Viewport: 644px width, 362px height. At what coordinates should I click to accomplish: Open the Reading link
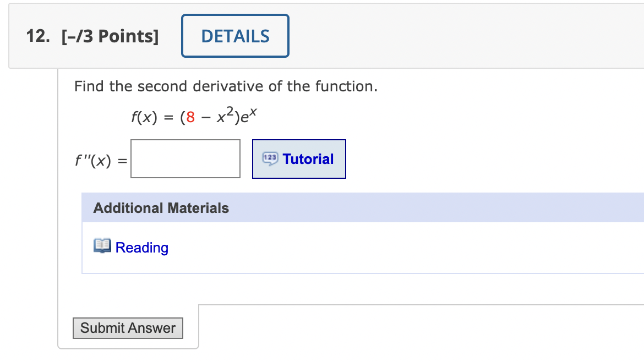click(x=142, y=247)
